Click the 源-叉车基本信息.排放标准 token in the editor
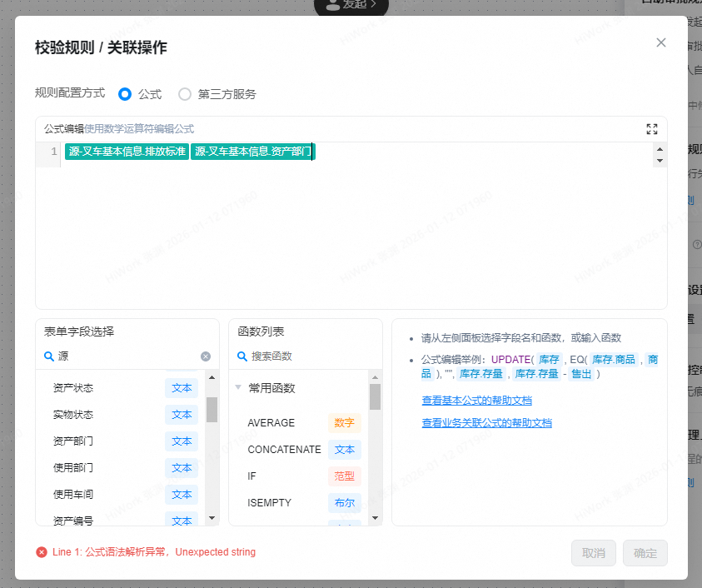 click(x=127, y=152)
